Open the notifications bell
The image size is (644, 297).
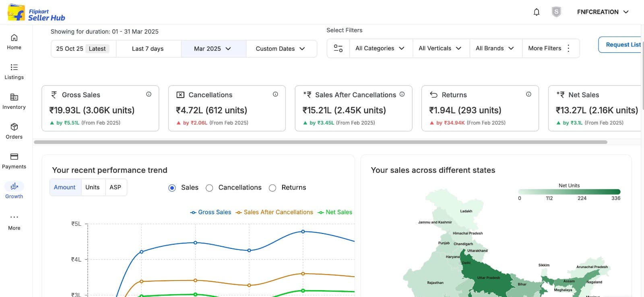536,12
